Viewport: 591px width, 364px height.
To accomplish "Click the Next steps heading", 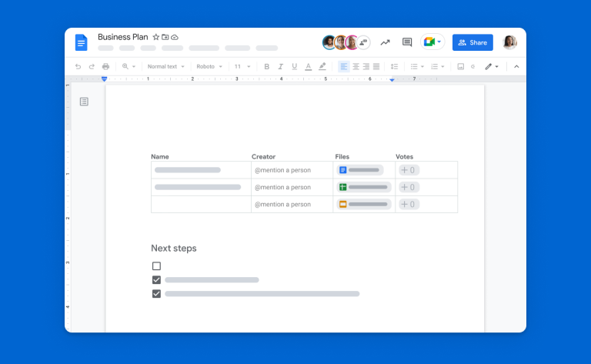I will (174, 249).
